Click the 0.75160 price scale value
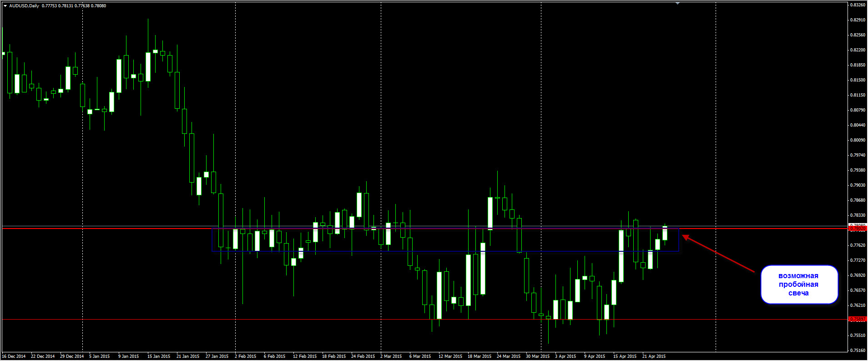Image resolution: width=868 pixels, height=361 pixels. (x=858, y=351)
